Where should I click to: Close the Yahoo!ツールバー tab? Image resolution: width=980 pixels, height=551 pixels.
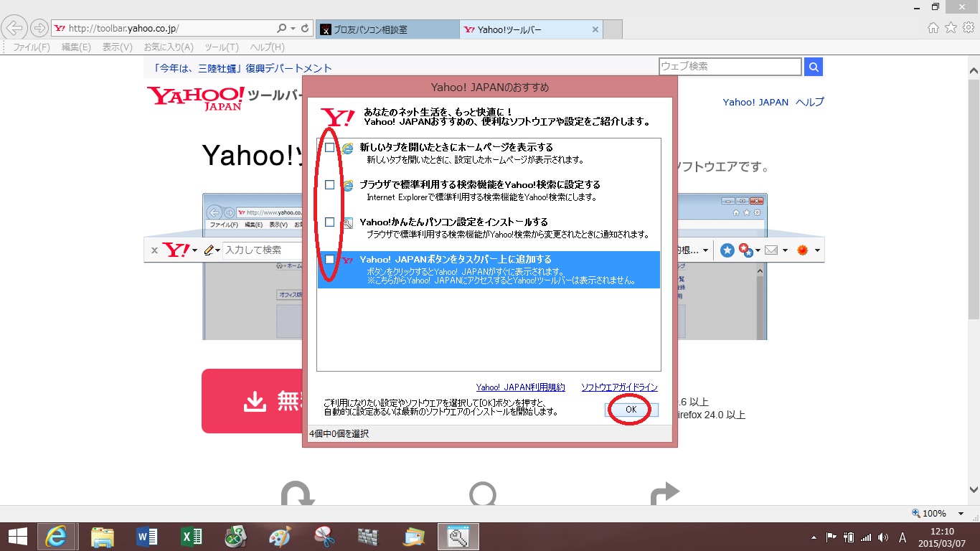595,29
